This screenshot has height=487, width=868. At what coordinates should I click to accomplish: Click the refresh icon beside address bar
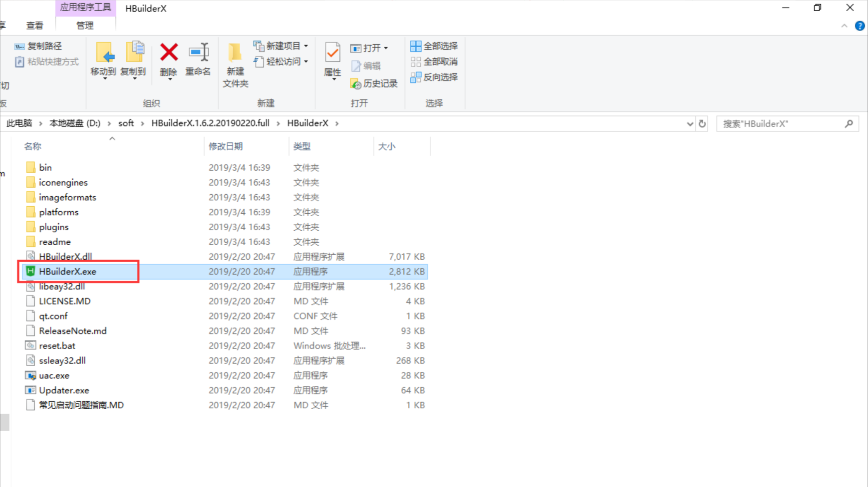(702, 124)
